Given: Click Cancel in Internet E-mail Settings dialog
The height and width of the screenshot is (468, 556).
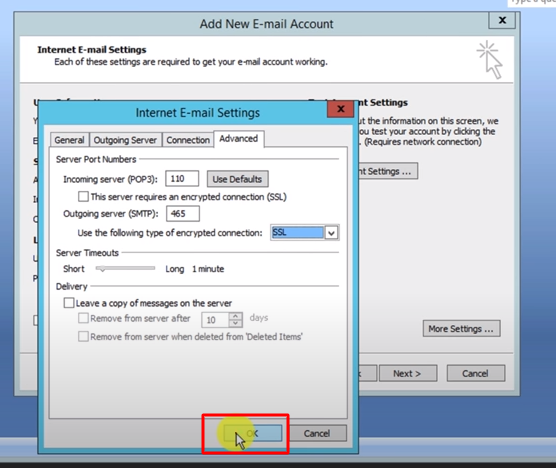Looking at the screenshot, I should (x=317, y=433).
